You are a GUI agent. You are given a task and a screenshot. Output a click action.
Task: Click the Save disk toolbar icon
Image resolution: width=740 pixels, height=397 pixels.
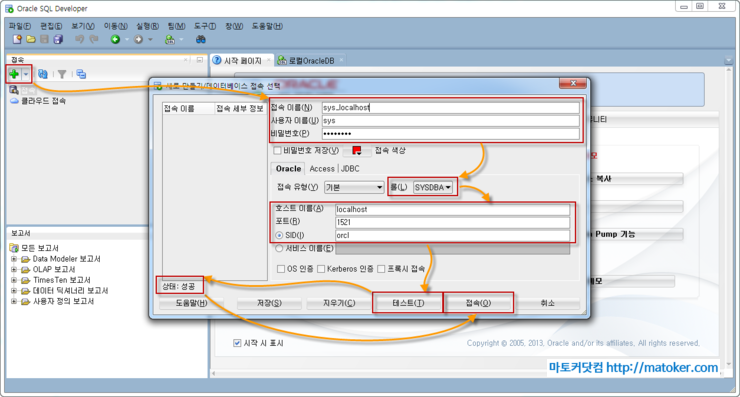(44, 40)
